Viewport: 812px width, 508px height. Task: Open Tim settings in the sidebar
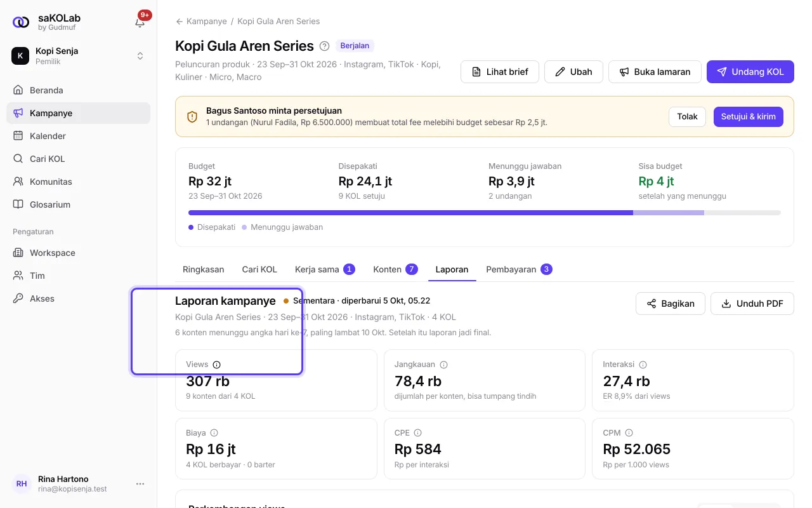[79, 276]
